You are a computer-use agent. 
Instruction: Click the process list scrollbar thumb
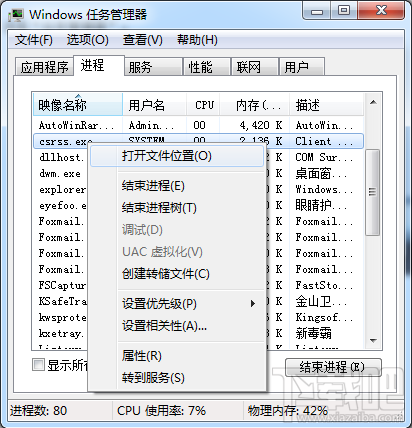coord(372,192)
